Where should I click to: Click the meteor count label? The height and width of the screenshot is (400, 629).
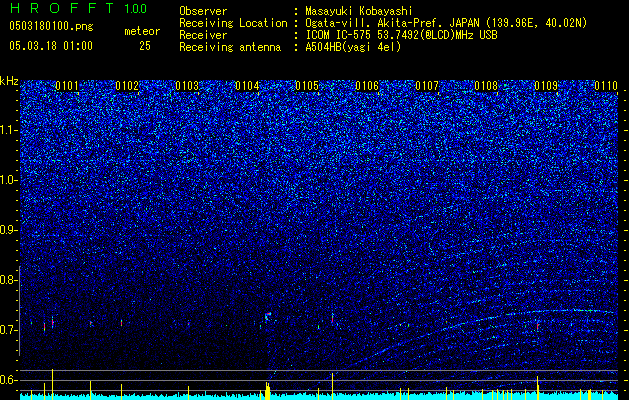(142, 31)
